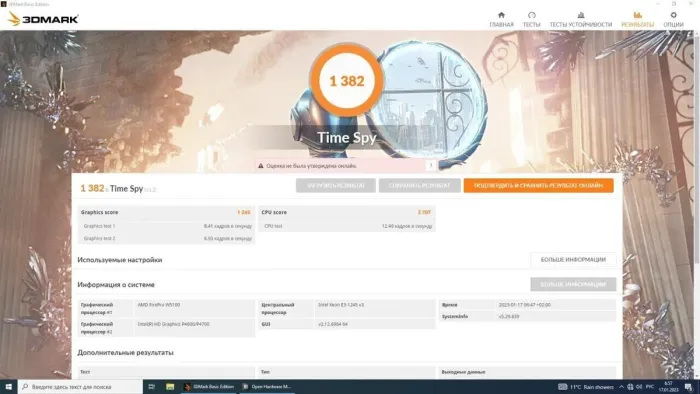The height and width of the screenshot is (394, 700).
Task: Switch the РУС input language indicator
Action: pyautogui.click(x=650, y=387)
